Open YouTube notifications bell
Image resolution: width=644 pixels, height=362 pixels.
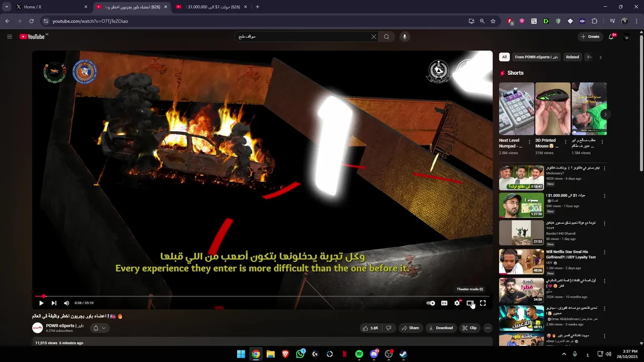pyautogui.click(x=611, y=36)
